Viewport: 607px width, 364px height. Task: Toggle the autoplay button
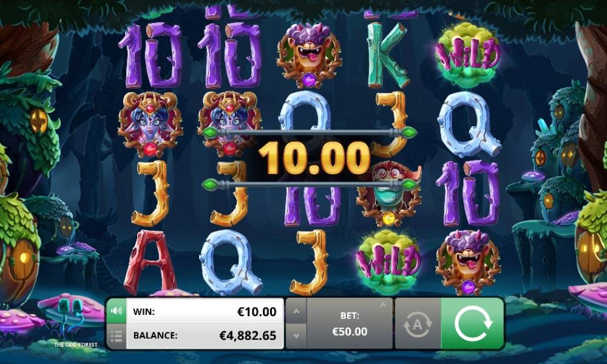(418, 324)
